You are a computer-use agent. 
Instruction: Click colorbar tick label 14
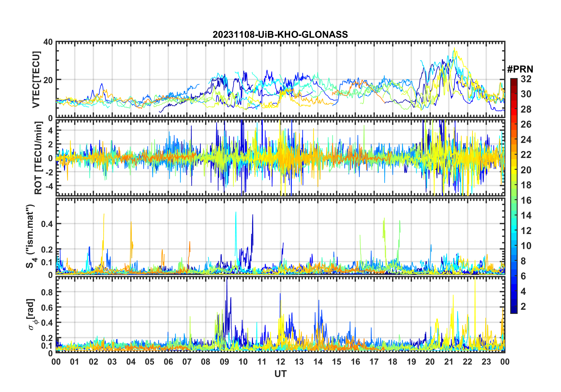point(526,215)
